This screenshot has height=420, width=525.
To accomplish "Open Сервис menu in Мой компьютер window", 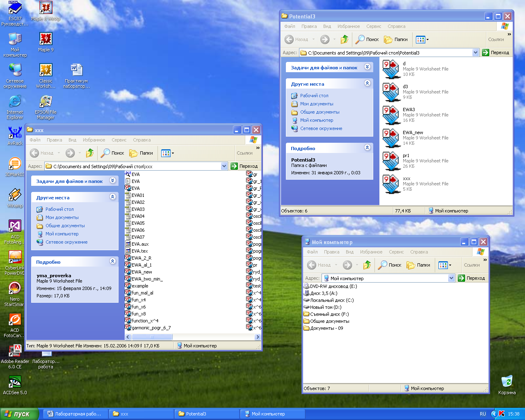I will tap(396, 252).
